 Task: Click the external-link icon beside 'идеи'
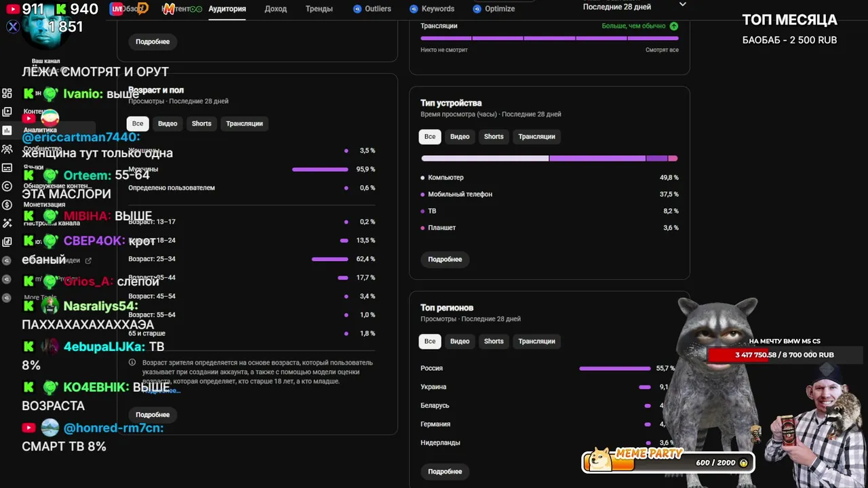88,260
